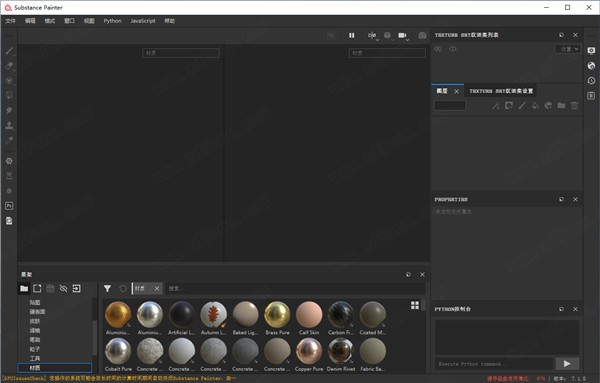
Task: Add a folder in Layers panel
Action: 561,106
